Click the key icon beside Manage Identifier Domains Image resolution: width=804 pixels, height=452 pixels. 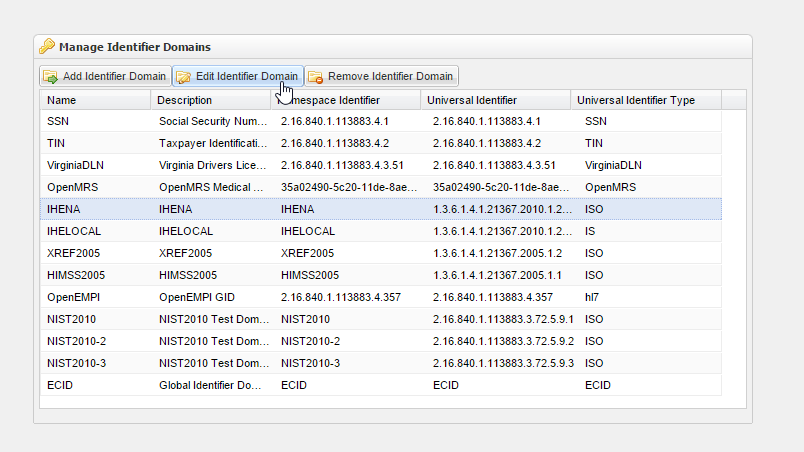coord(47,46)
